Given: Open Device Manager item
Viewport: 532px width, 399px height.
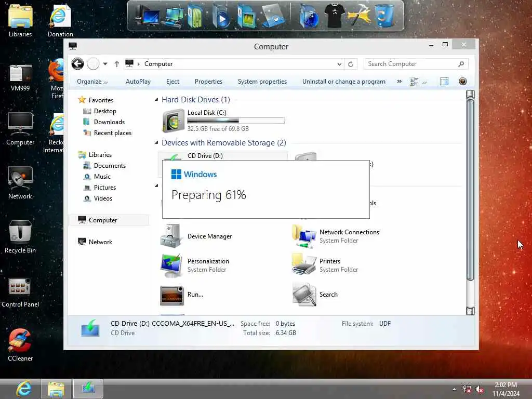Looking at the screenshot, I should coord(197,236).
